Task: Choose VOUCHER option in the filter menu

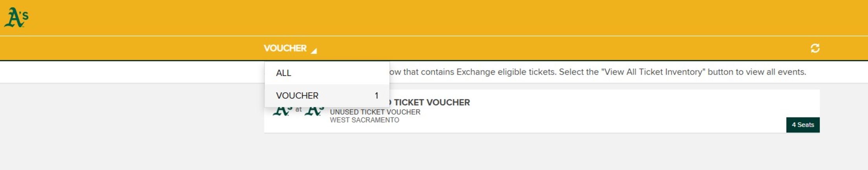Action: point(297,95)
